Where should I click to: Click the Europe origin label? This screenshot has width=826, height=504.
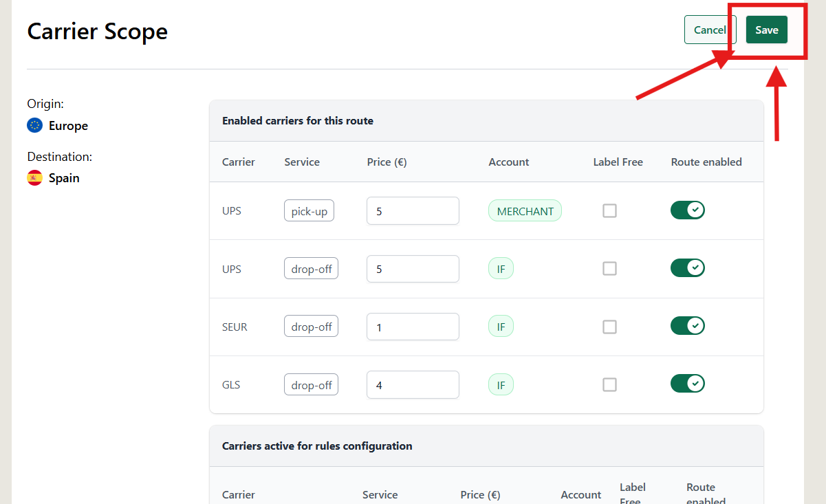coord(68,126)
